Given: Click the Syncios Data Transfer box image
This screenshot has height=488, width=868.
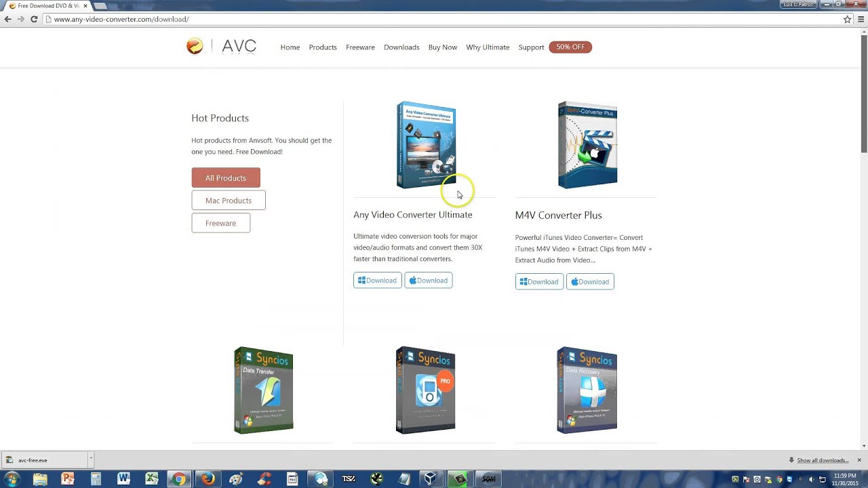Looking at the screenshot, I should point(264,390).
